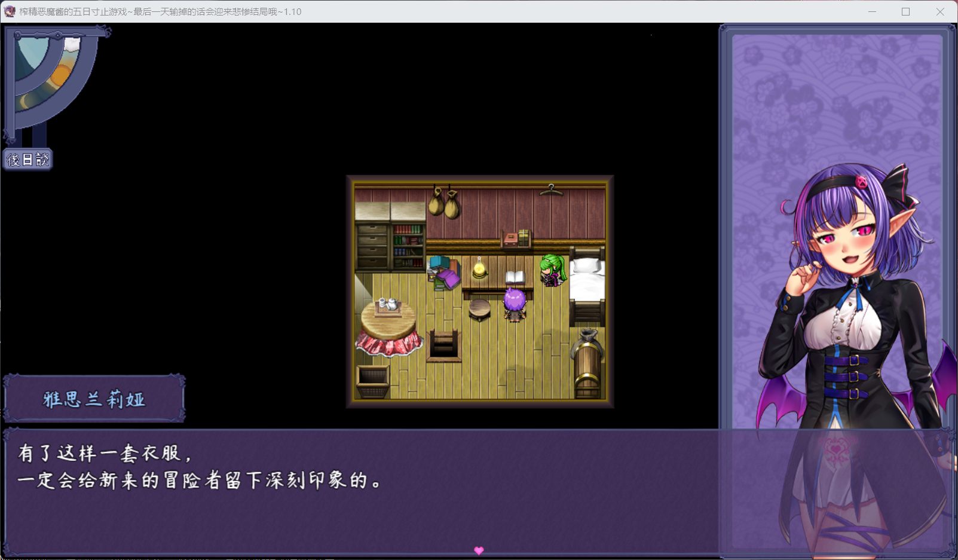Click the green-haired character sprite
958x560 pixels.
pos(552,270)
